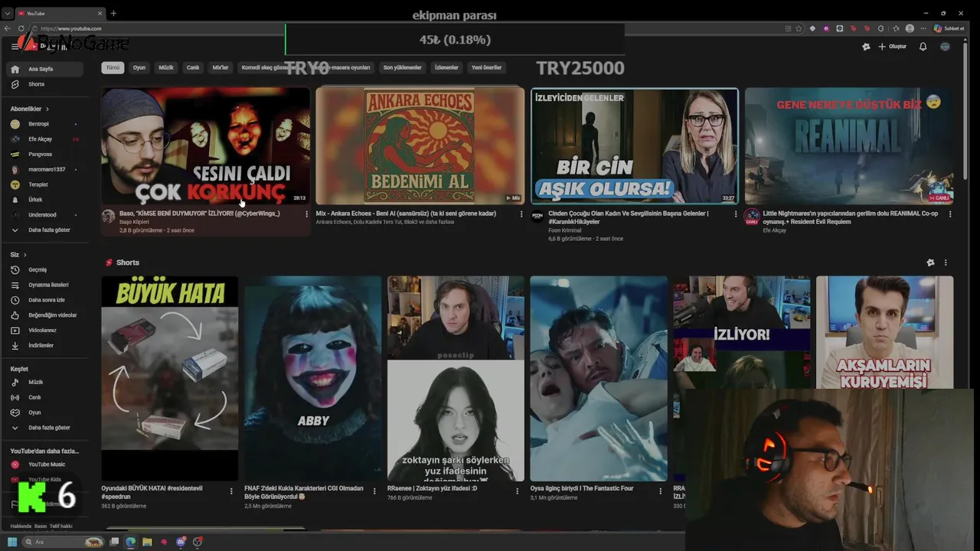Open Edge browser from taskbar
The width and height of the screenshot is (980, 551).
point(130,542)
